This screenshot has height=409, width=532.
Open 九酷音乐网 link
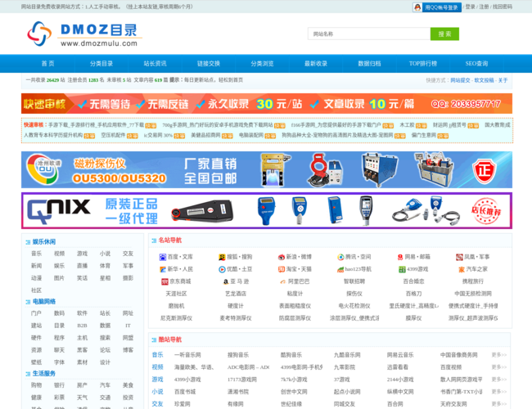[x=347, y=355]
